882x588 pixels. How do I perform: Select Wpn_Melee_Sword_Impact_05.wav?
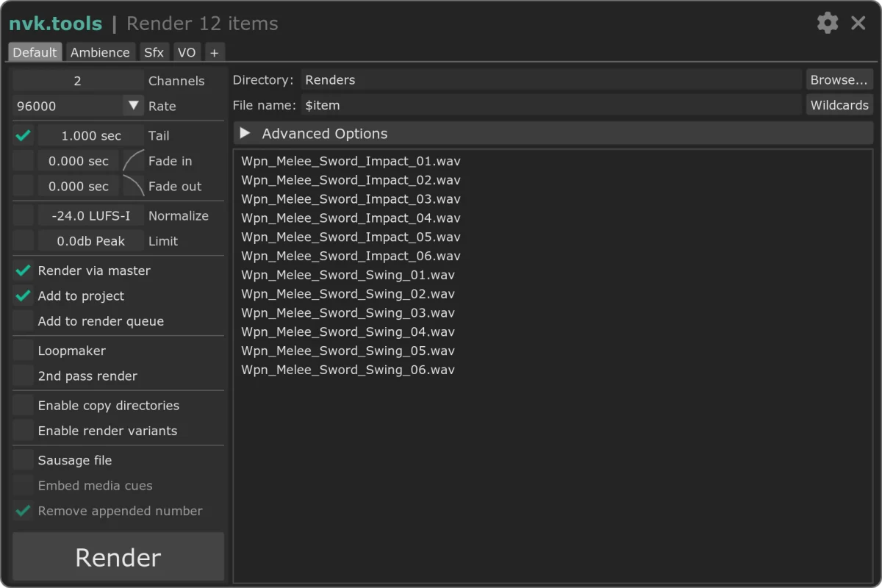tap(351, 237)
